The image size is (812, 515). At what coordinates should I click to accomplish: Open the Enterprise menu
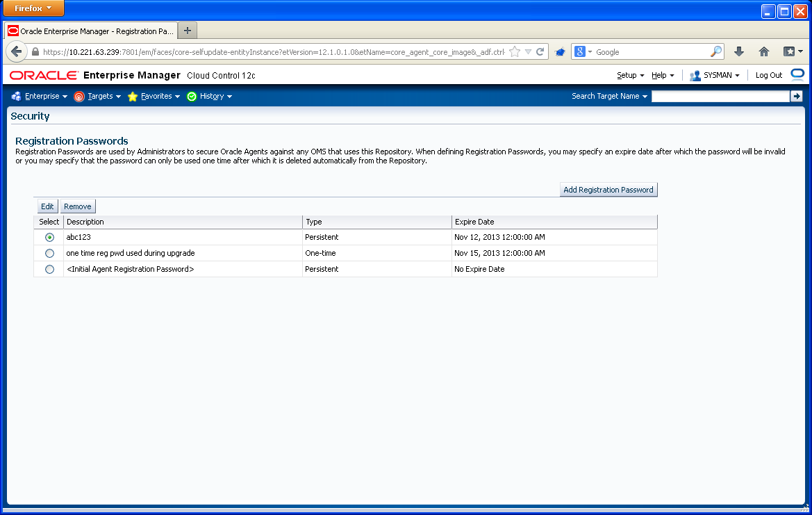pyautogui.click(x=46, y=97)
